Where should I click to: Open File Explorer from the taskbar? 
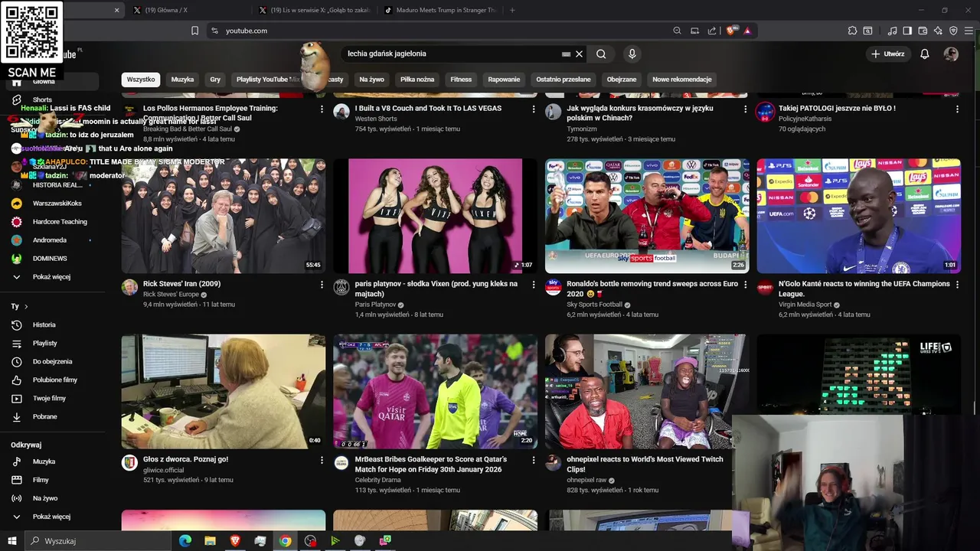(210, 541)
